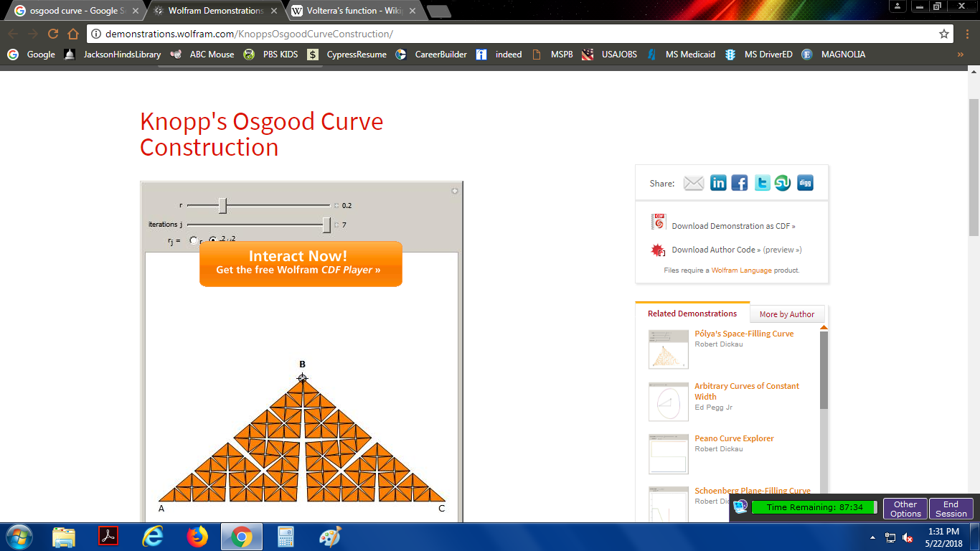Click the iterations j slider thumb
Screen dimensions: 980x551
(x=326, y=225)
